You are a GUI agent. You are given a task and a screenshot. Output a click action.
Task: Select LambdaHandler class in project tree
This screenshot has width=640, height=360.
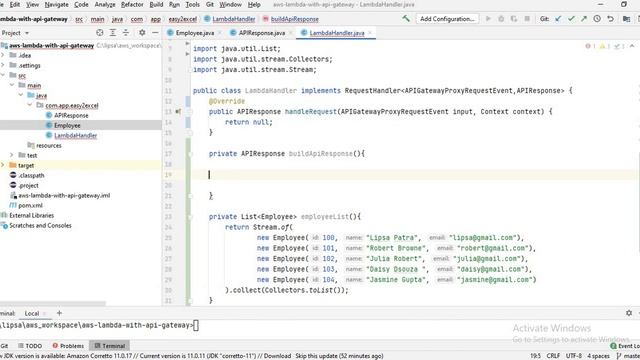pos(76,136)
